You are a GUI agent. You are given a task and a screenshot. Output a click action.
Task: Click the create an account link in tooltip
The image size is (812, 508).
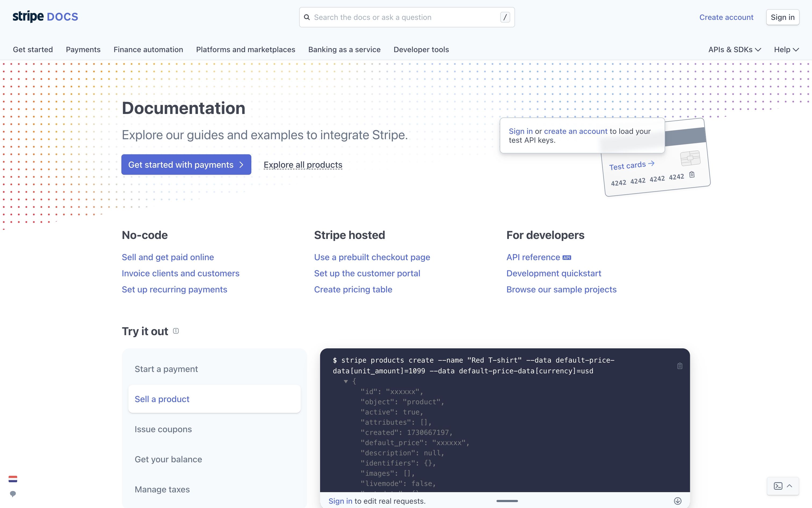point(575,131)
